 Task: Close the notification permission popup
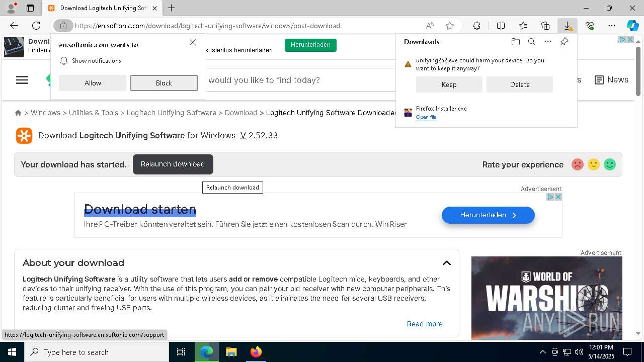[193, 42]
